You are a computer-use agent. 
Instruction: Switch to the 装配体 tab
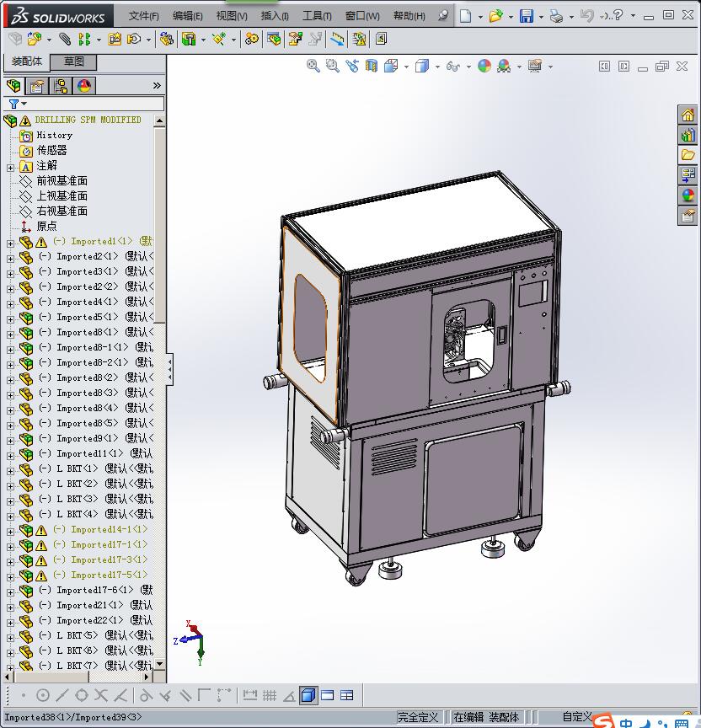(26, 62)
